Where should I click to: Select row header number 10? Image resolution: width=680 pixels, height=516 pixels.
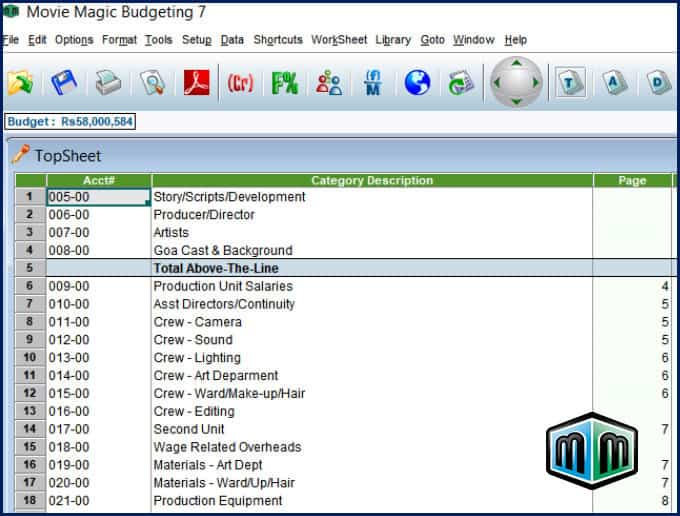30,357
